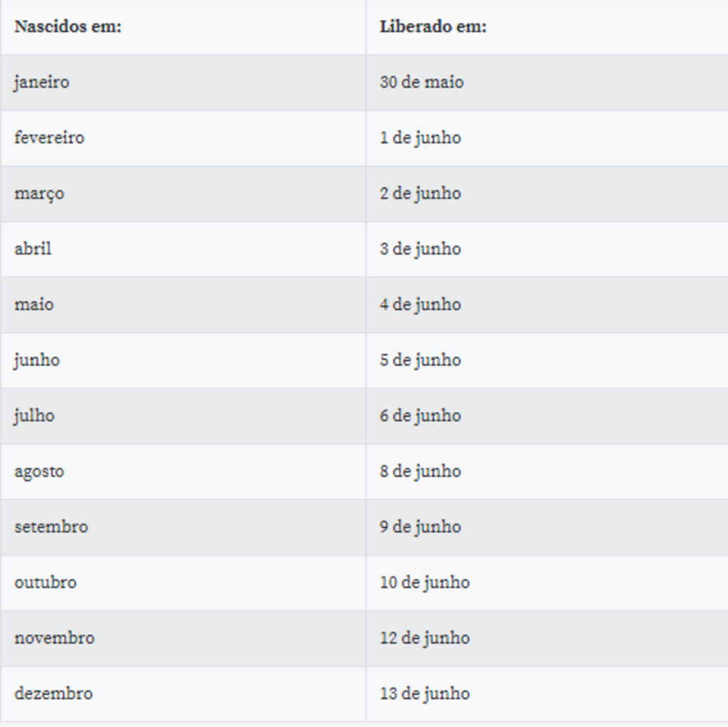Click the "agosto" cell
The height and width of the screenshot is (727, 728).
point(39,471)
